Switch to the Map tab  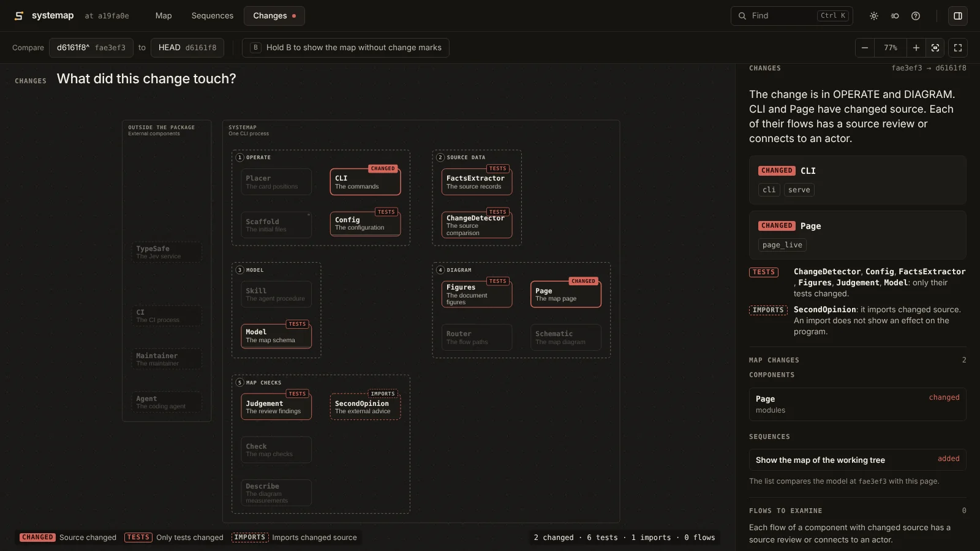[x=164, y=16]
